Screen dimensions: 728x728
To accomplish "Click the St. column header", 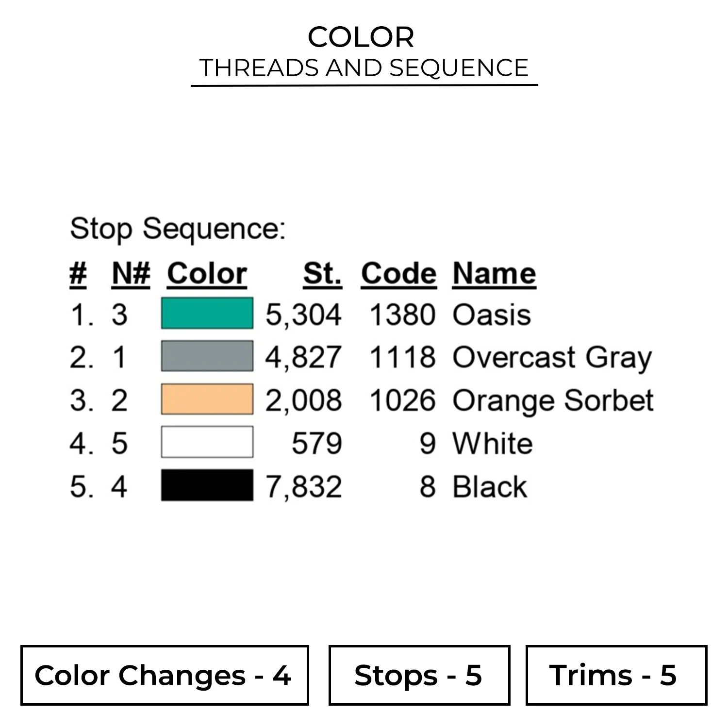I will 322,274.
